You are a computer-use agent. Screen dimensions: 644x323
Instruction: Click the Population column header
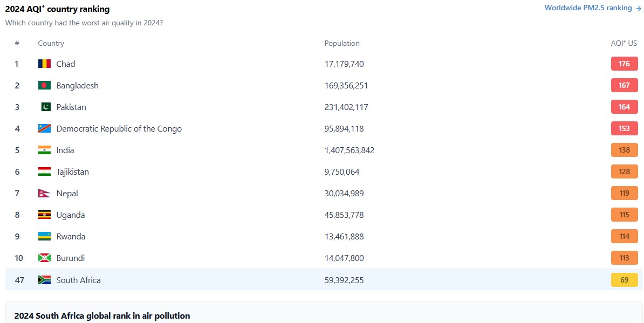pyautogui.click(x=341, y=43)
